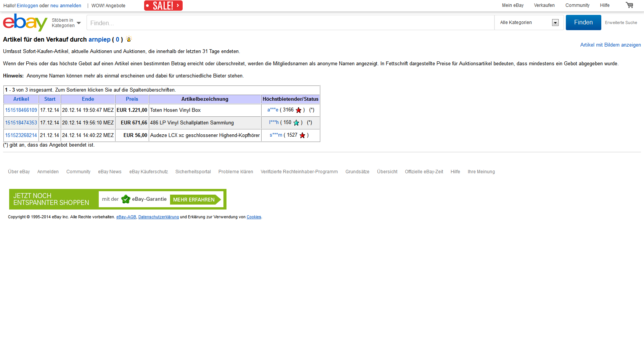Select the Audeze LCX xc Kopfhörer title
Screen dimensions: 644x345
point(205,135)
